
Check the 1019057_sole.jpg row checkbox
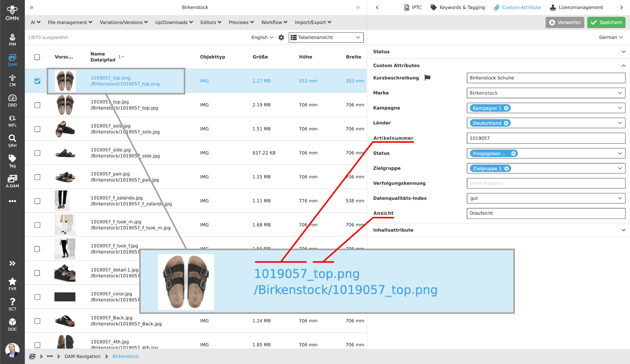click(37, 129)
